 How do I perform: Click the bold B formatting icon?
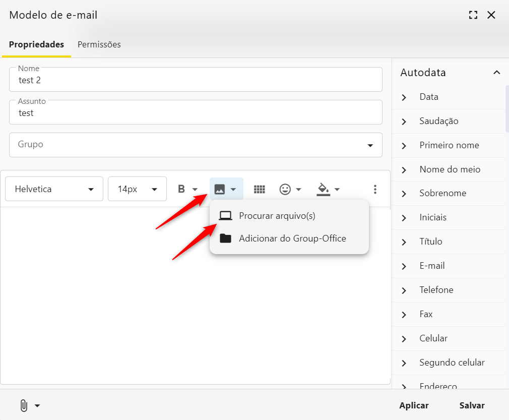[x=181, y=190]
